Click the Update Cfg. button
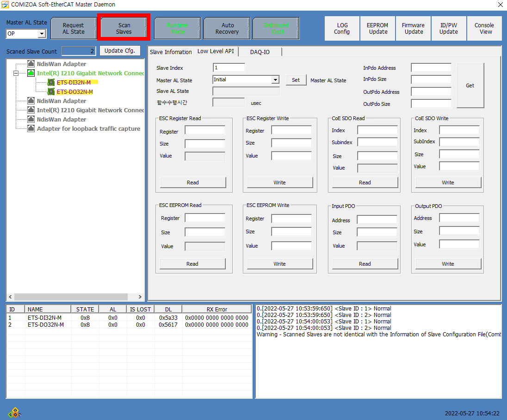Image resolution: width=507 pixels, height=420 pixels. click(119, 51)
